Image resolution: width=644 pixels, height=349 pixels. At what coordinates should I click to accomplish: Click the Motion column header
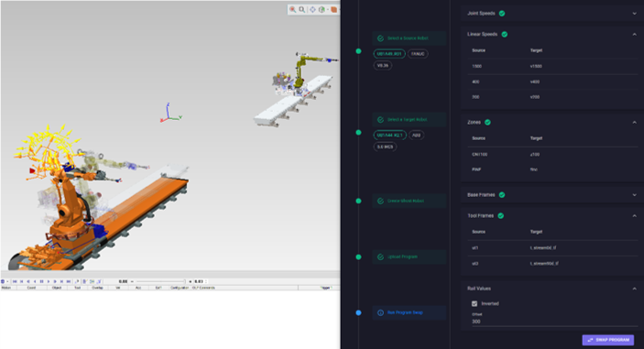pyautogui.click(x=6, y=288)
